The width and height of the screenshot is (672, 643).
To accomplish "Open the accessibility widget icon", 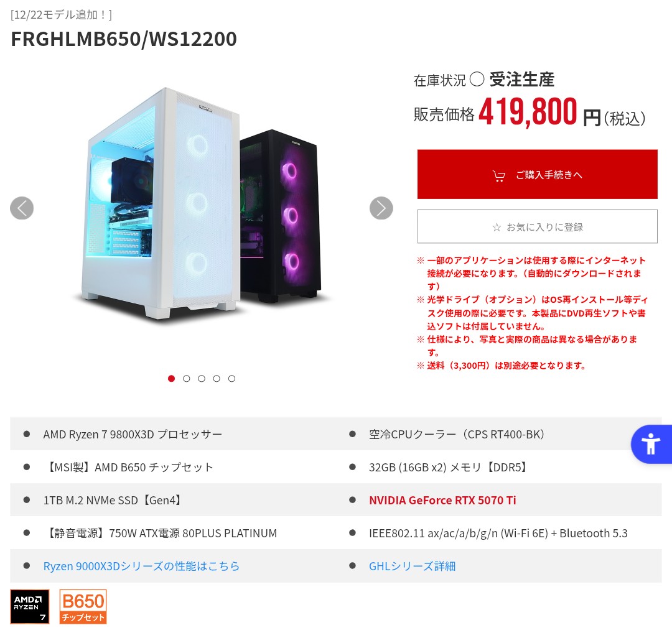I will (651, 444).
